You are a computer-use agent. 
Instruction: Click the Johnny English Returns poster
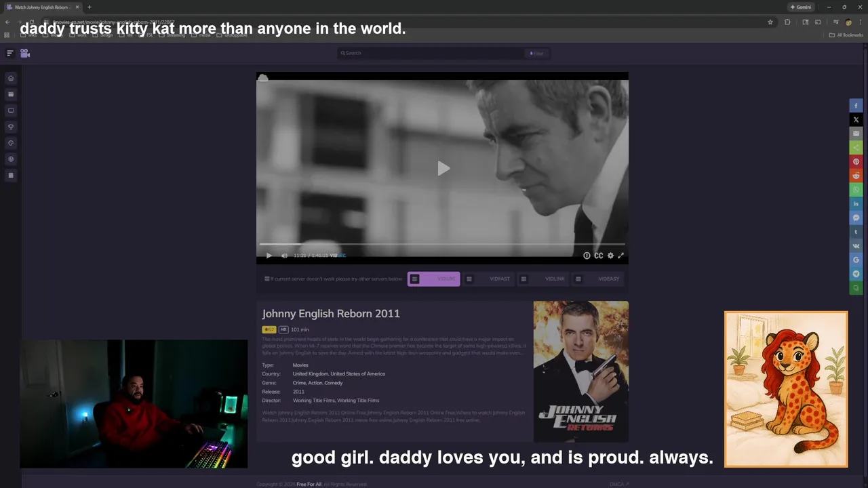(x=580, y=371)
